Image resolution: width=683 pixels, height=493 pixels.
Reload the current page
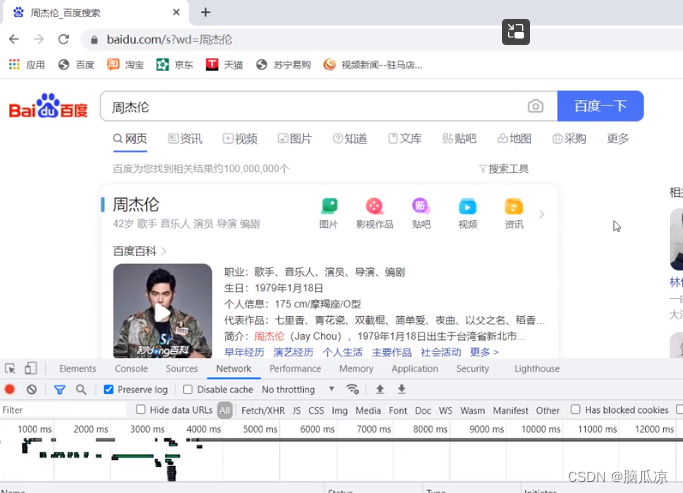tap(64, 40)
